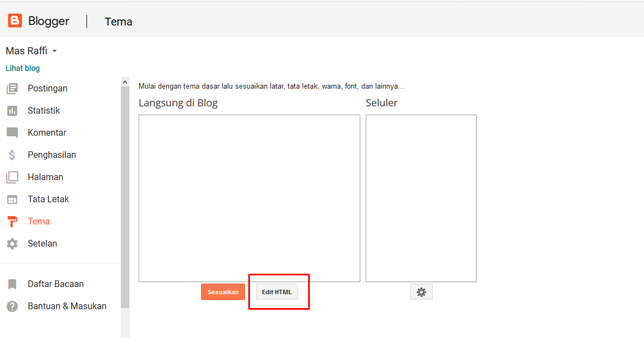644x338 pixels.
Task: Open Postingan via its sidebar icon
Action: (13, 88)
